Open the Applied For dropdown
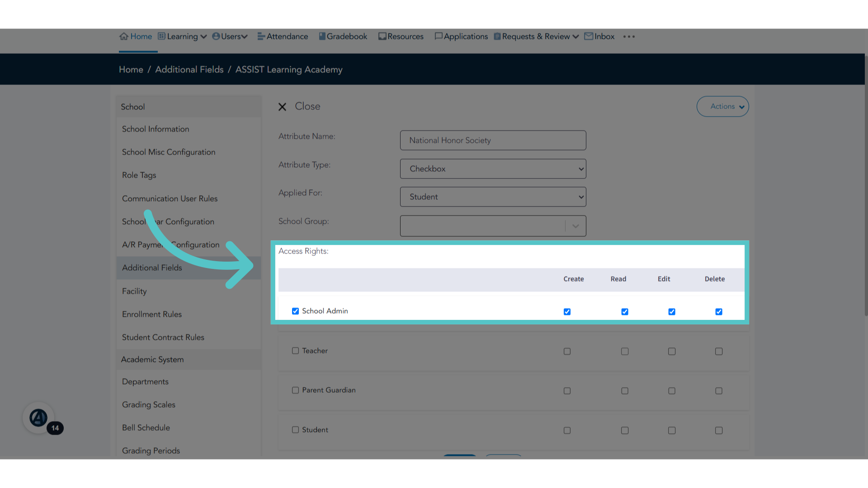 (x=493, y=197)
